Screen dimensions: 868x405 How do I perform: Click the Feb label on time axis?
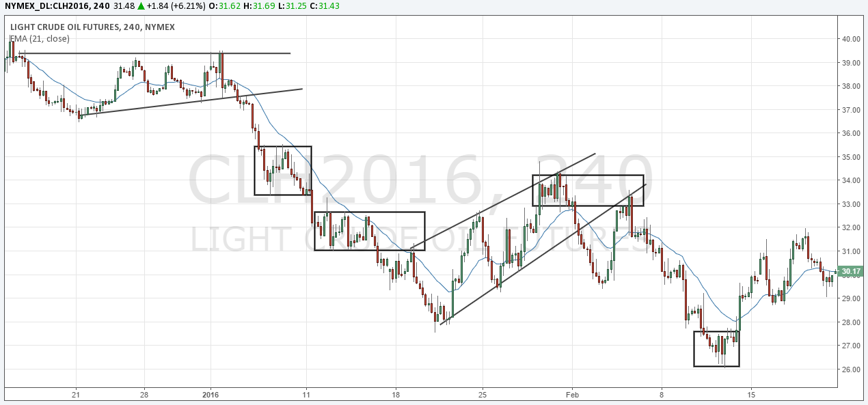point(571,395)
